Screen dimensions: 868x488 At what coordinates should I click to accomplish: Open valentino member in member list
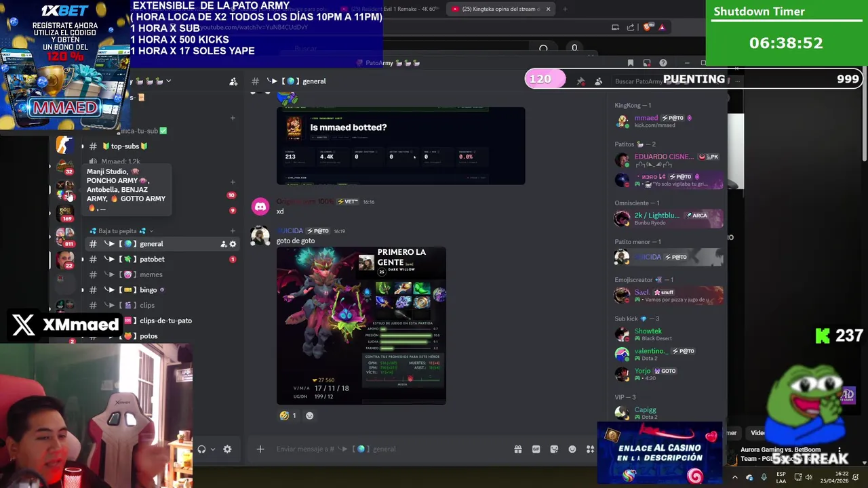668,354
